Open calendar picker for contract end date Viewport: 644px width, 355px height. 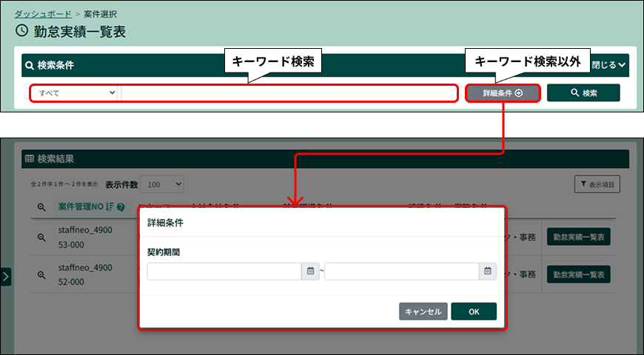click(x=488, y=271)
